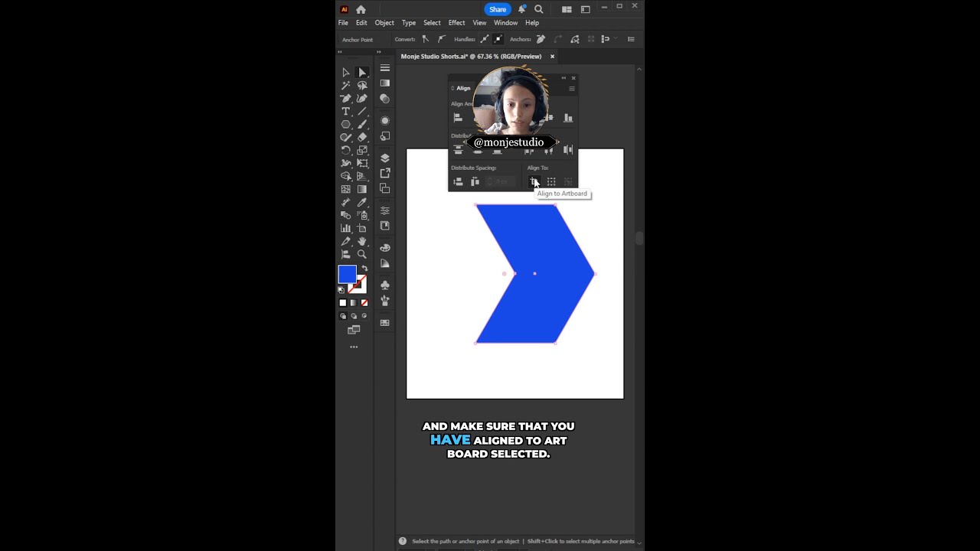Reset to default fill and stroke
980x551 pixels.
click(341, 290)
